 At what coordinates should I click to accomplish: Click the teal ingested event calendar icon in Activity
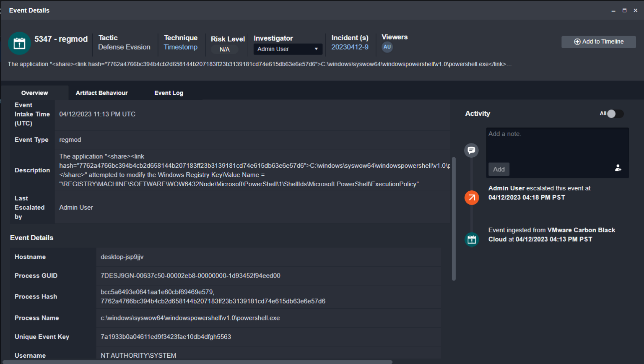click(x=472, y=239)
